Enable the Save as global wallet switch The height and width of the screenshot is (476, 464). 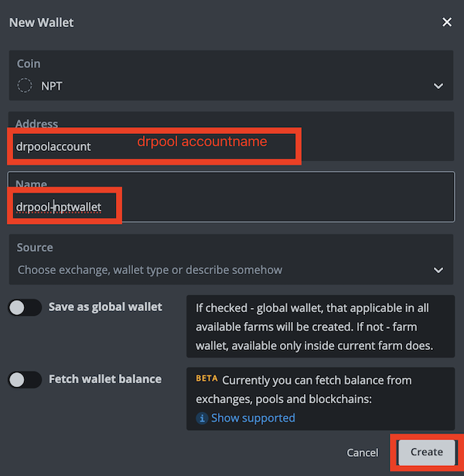[25, 307]
